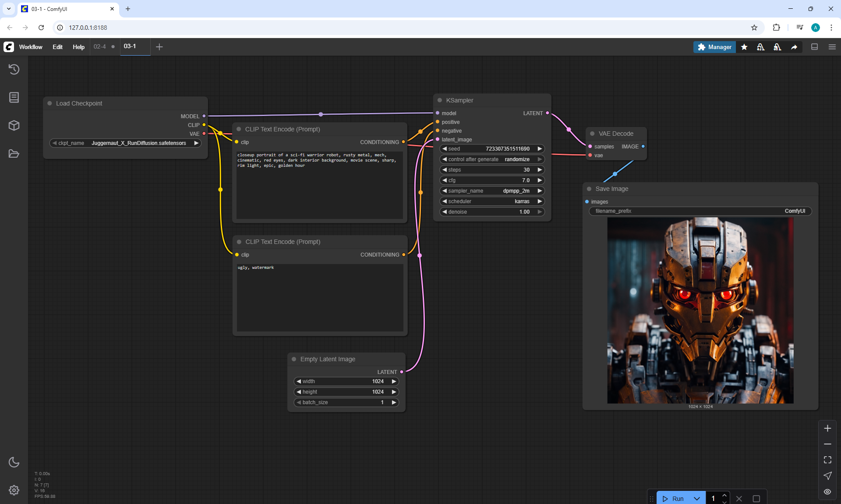Click the fit view canvas icon
841x504 pixels.
coord(827,460)
